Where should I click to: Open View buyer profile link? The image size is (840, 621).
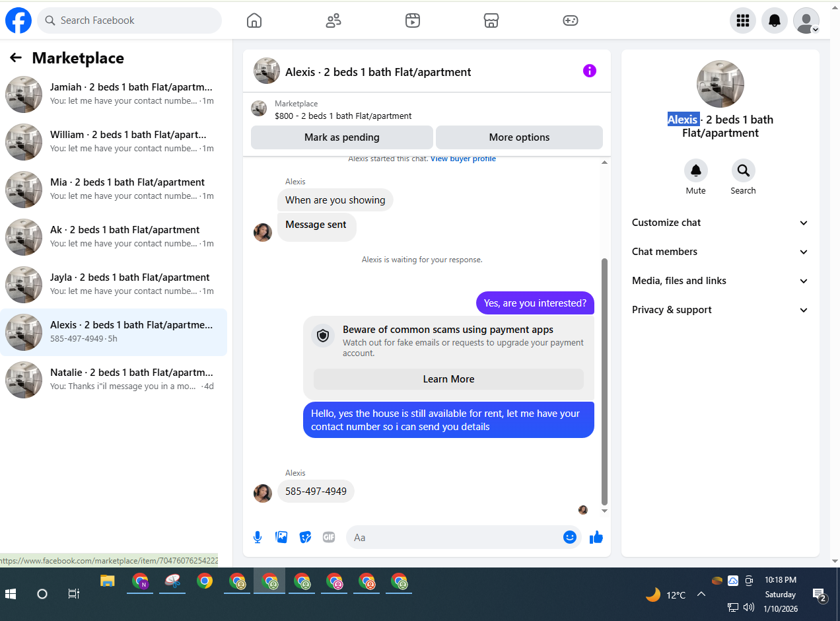[463, 159]
